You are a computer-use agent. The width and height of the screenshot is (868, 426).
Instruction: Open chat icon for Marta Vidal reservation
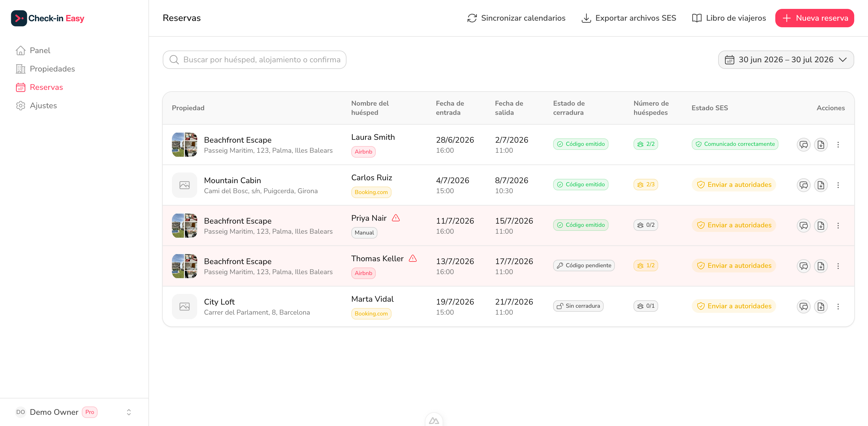804,306
